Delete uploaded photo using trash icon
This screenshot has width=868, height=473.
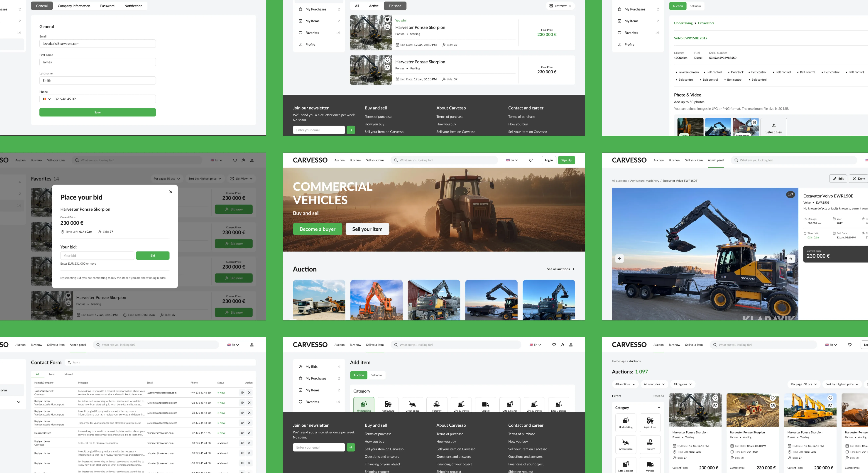coord(754,122)
